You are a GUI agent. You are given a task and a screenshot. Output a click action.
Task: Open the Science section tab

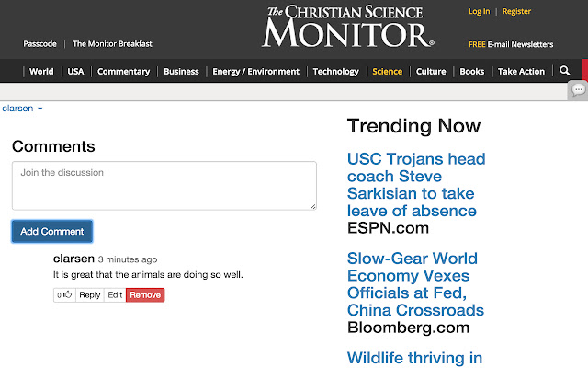click(387, 72)
